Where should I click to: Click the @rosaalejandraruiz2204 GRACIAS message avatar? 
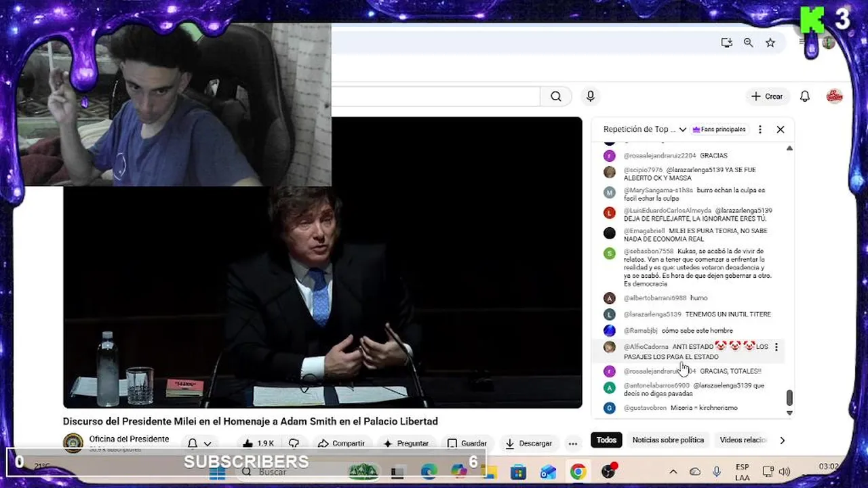610,155
